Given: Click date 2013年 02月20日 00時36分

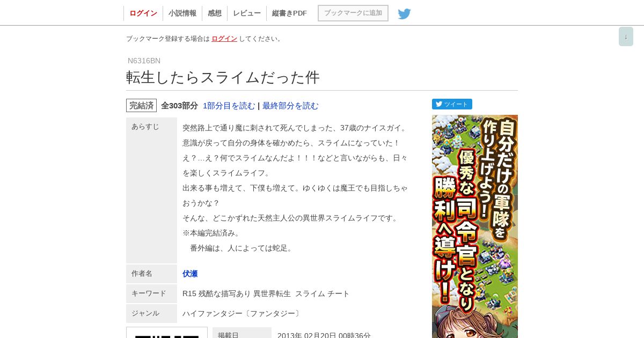Looking at the screenshot, I should click(324, 335).
